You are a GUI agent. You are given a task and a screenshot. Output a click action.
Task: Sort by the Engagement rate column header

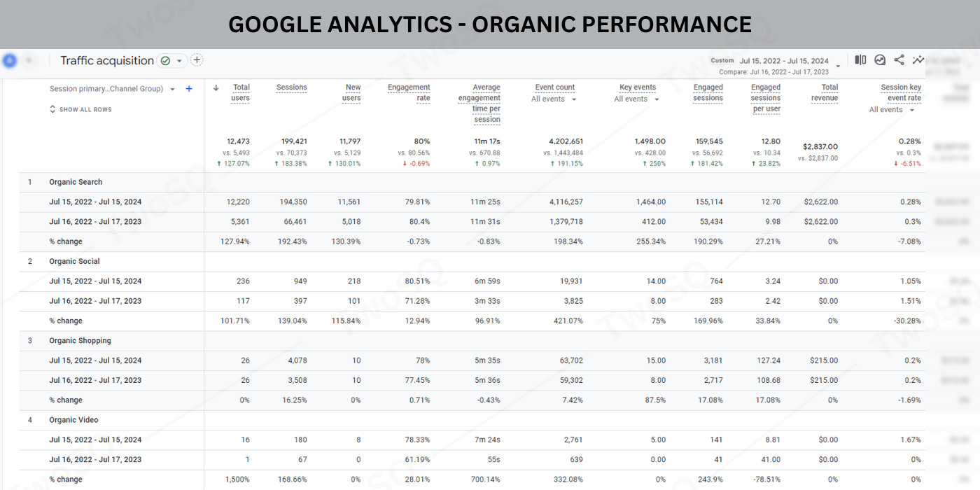[409, 92]
